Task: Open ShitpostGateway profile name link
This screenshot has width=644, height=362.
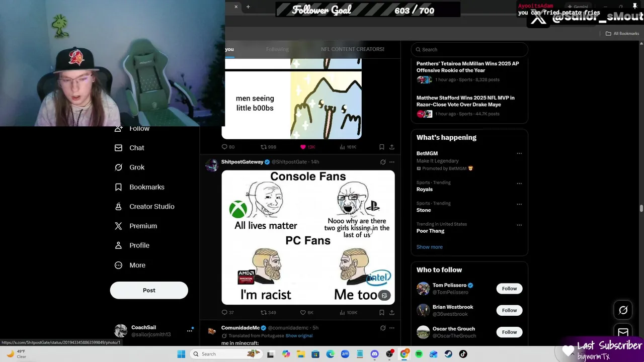Action: [242, 162]
